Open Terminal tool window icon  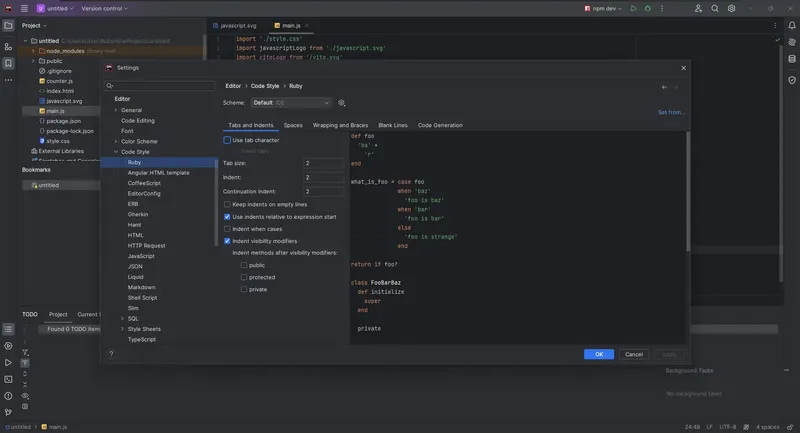pyautogui.click(x=8, y=379)
